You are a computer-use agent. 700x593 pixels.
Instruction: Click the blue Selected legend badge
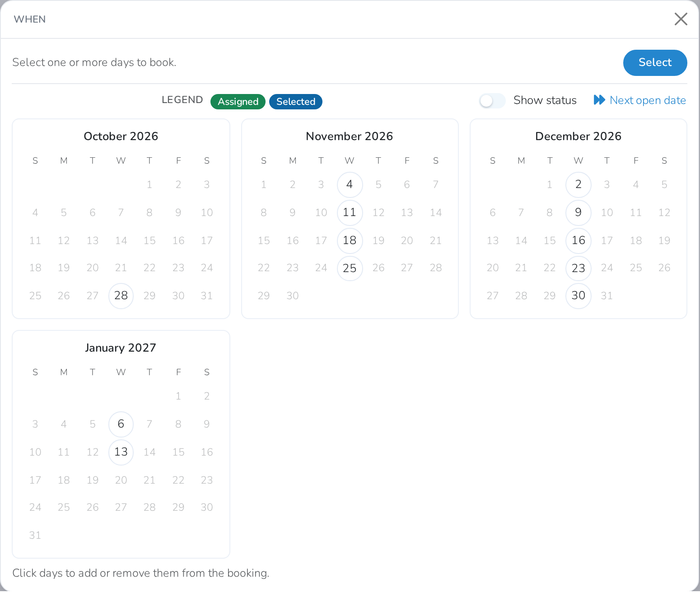pyautogui.click(x=296, y=102)
